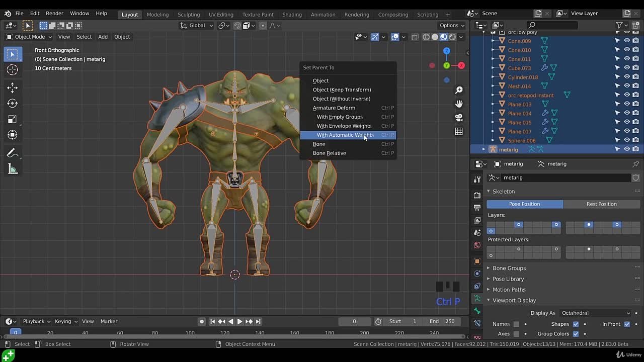Activate the Transform tool
Image resolution: width=644 pixels, height=362 pixels.
coord(13,135)
